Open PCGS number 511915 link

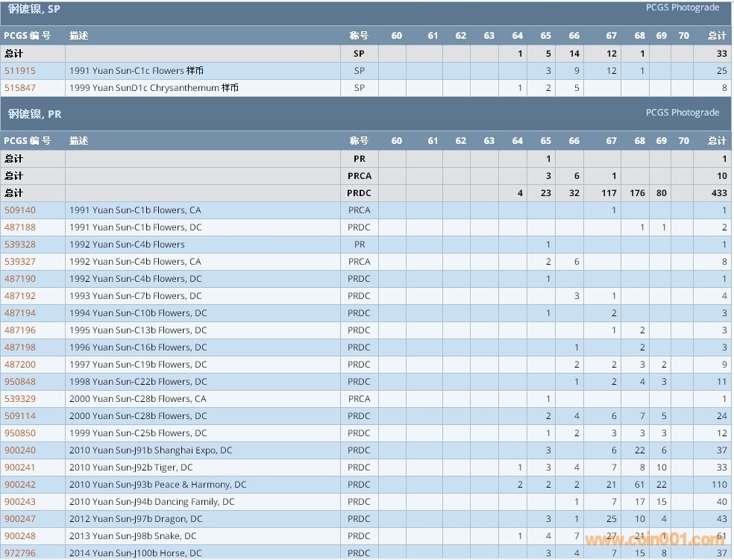(x=20, y=71)
